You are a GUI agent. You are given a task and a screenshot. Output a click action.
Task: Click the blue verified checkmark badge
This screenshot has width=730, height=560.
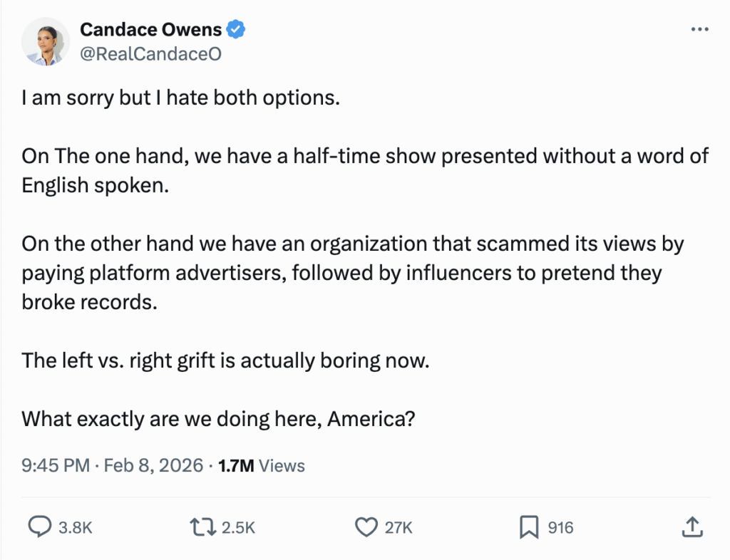click(236, 29)
